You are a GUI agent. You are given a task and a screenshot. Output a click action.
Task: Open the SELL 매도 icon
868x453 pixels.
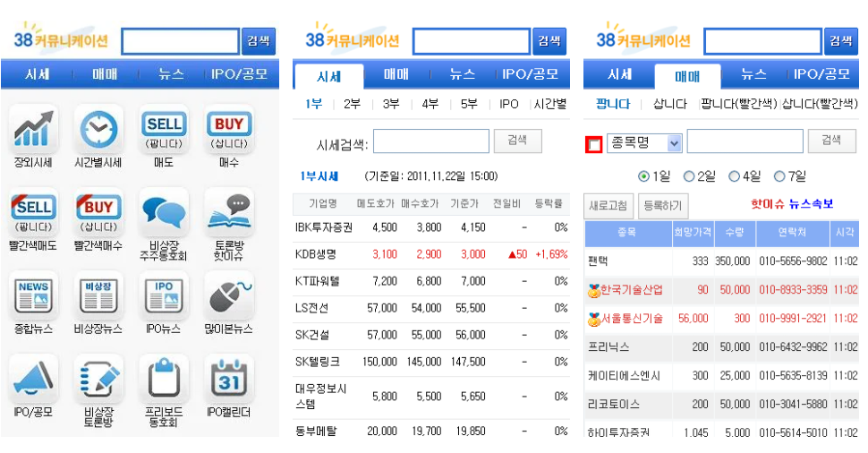tap(164, 129)
